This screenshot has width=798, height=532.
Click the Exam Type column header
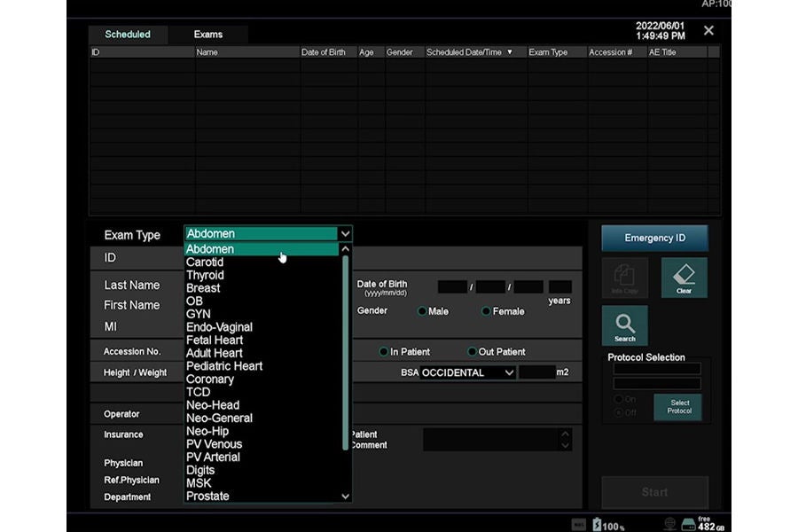point(558,52)
